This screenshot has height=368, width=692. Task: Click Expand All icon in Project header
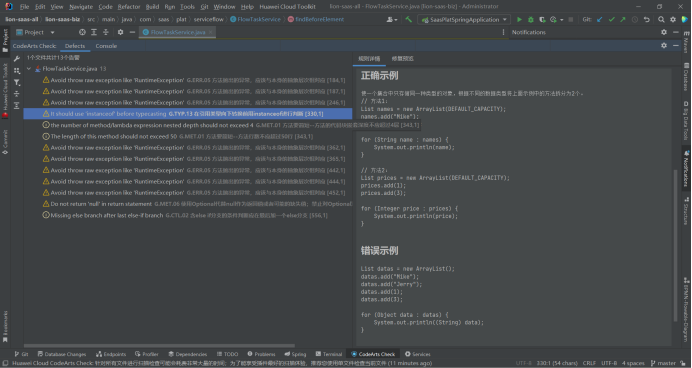pos(94,32)
